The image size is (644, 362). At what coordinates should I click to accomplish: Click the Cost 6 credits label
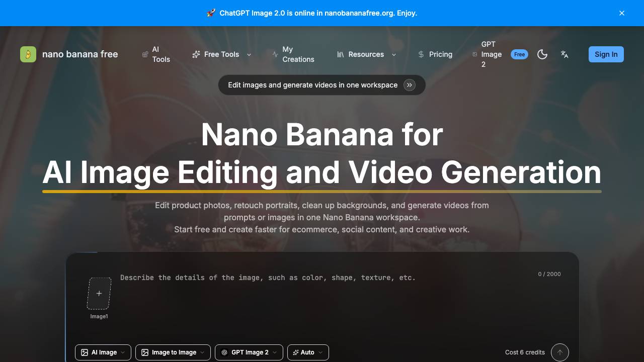click(x=525, y=352)
